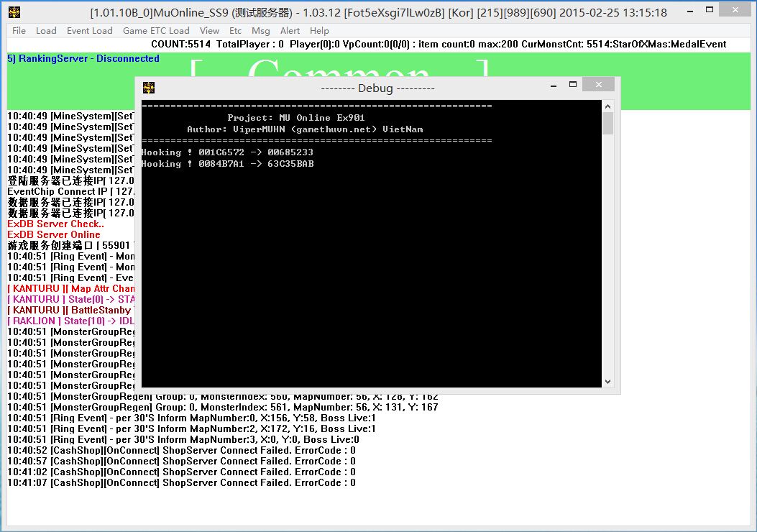Open the View menu
This screenshot has width=757, height=532.
pyautogui.click(x=209, y=30)
